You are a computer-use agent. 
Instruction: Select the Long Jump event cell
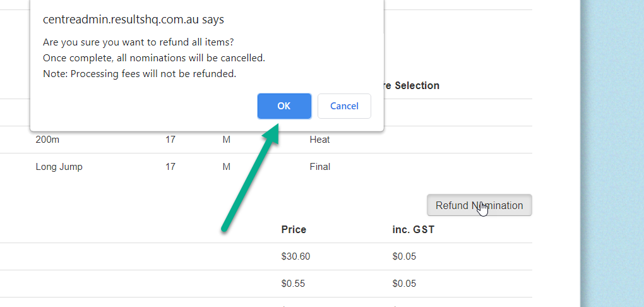click(x=59, y=167)
